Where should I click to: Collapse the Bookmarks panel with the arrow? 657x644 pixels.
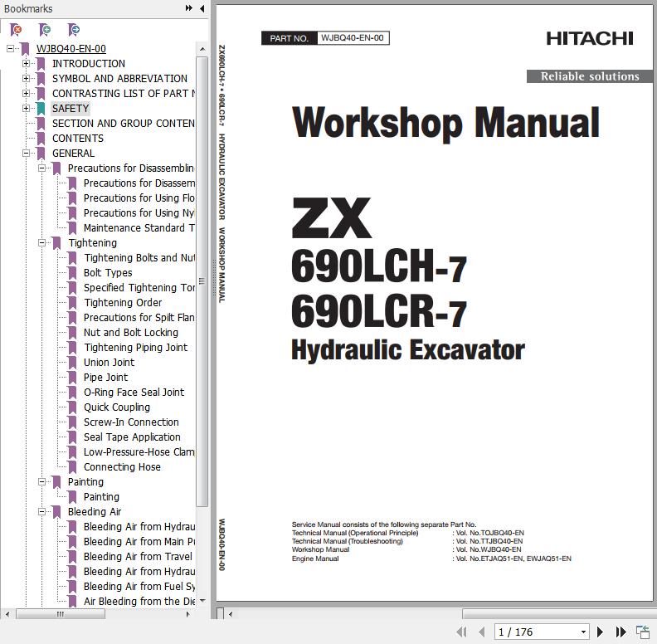click(202, 8)
